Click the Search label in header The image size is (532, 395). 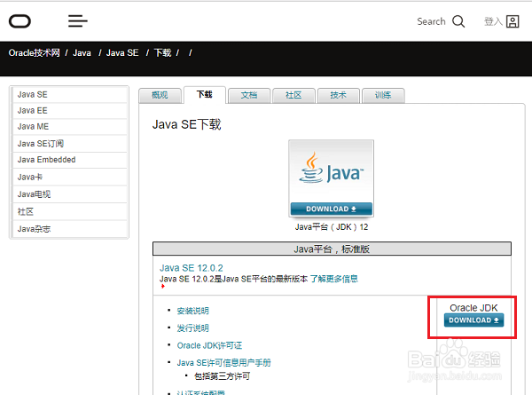pyautogui.click(x=431, y=21)
